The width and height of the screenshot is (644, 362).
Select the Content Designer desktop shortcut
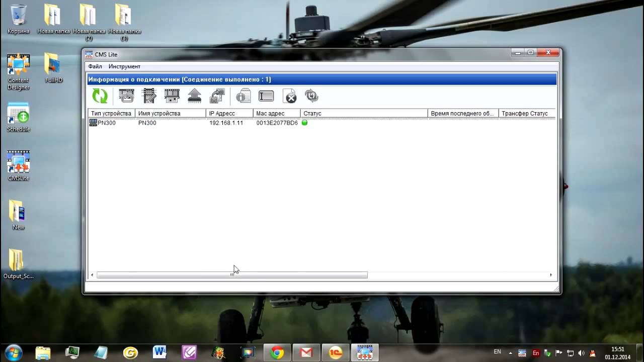point(19,71)
